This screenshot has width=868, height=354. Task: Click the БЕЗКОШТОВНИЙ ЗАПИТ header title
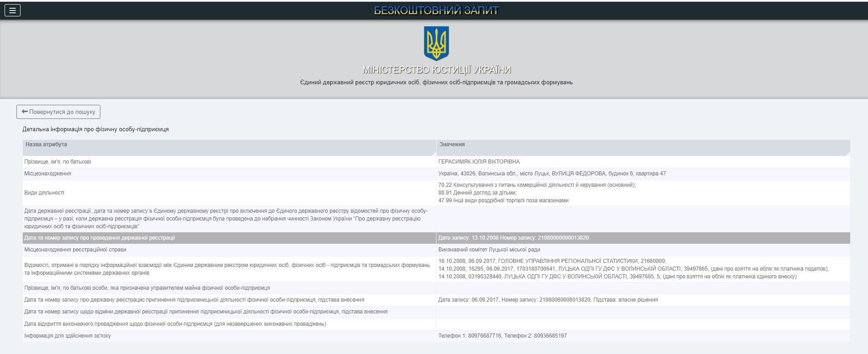(436, 10)
